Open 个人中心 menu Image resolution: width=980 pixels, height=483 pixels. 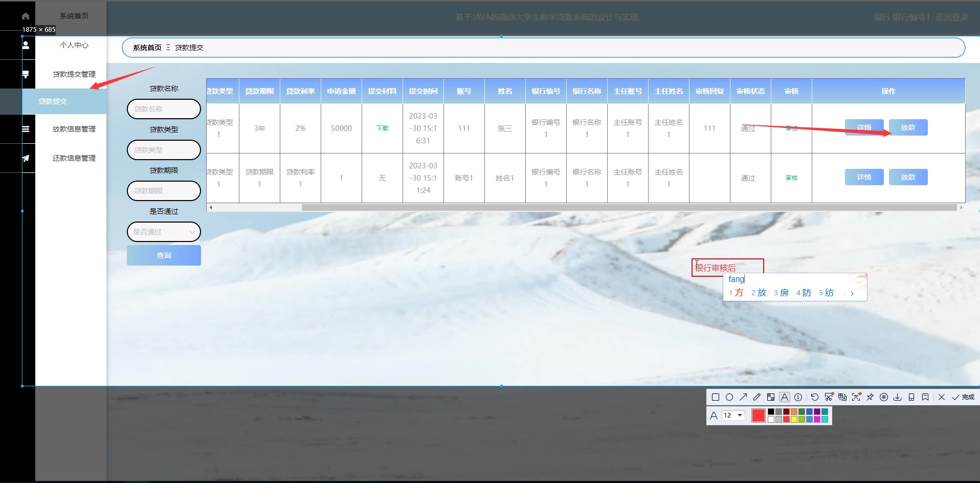point(74,45)
